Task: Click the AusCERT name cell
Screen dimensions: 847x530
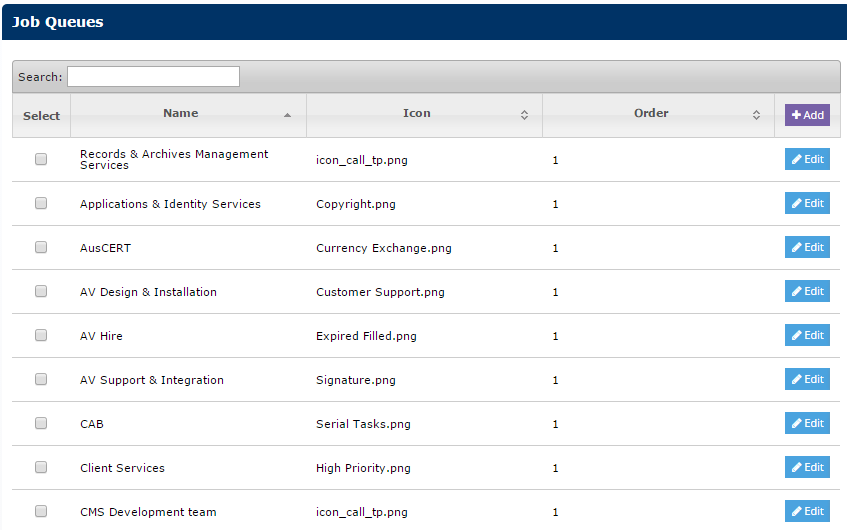Action: point(105,248)
